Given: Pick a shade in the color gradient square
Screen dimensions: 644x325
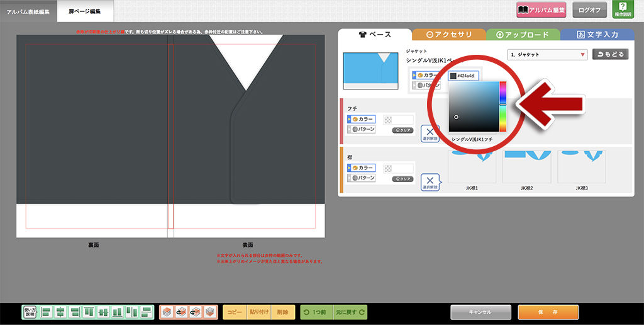Looking at the screenshot, I should point(474,106).
